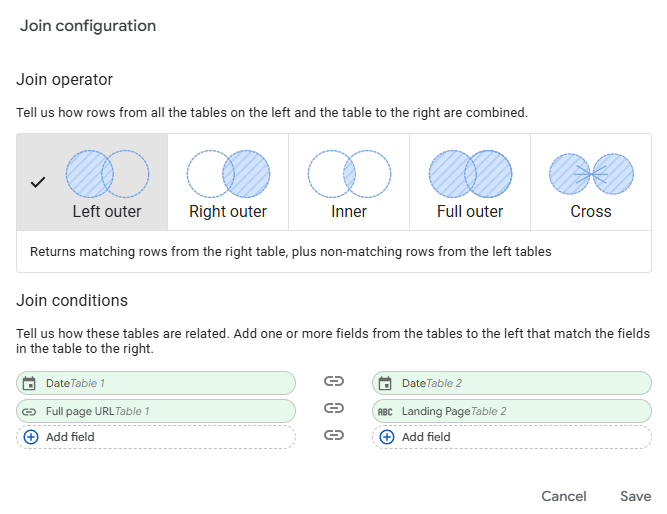Select the Full outer join Venn icon
Viewport: 667px width, 514px height.
click(x=470, y=174)
